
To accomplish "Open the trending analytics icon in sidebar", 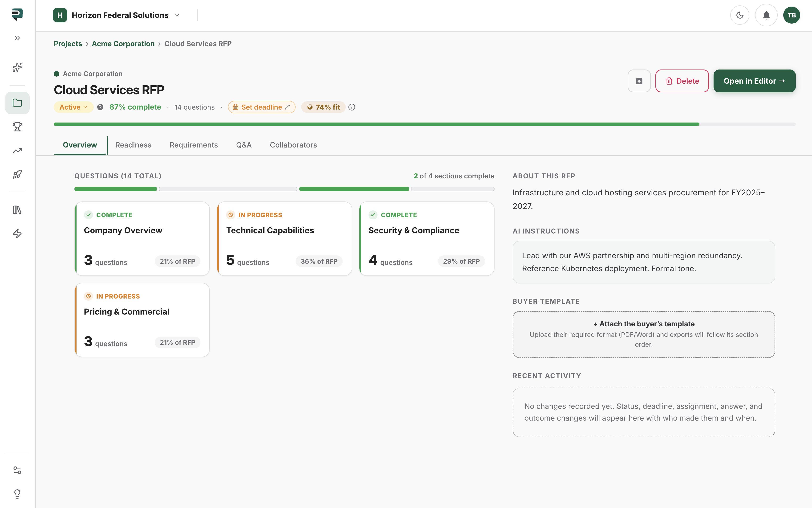I will click(17, 151).
